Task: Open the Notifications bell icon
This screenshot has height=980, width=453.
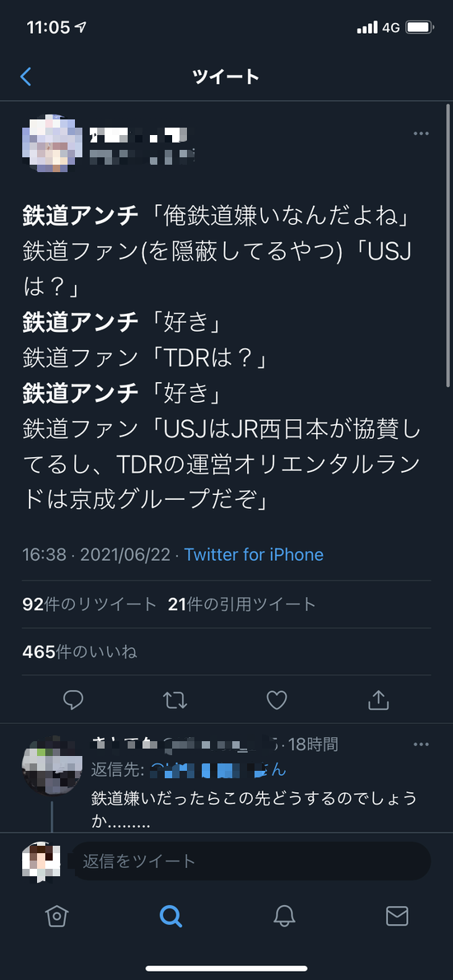Action: [x=283, y=916]
